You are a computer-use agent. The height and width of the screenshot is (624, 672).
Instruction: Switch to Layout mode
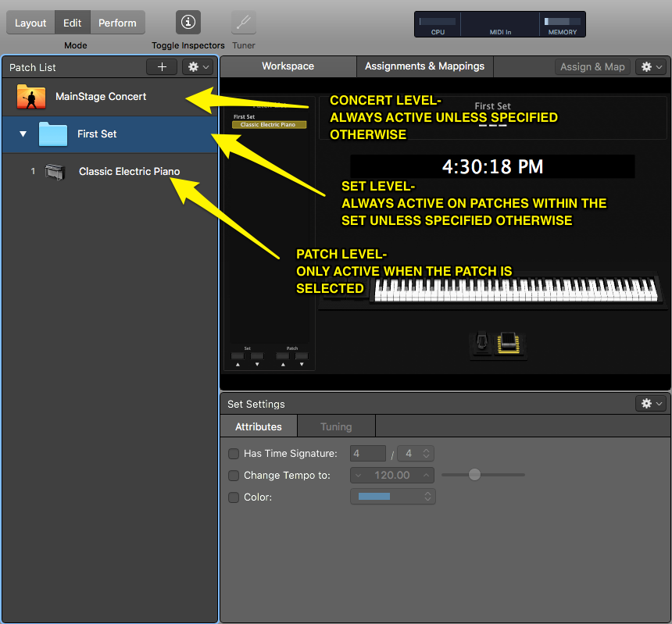click(x=30, y=23)
